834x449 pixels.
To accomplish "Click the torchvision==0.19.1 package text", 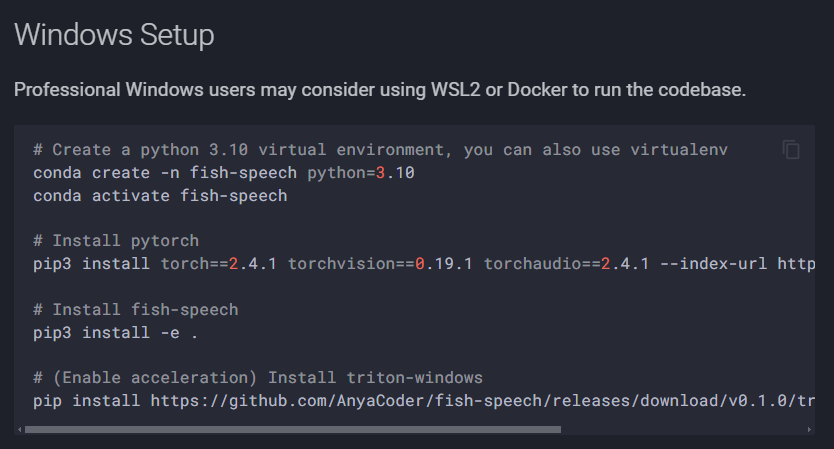I will (380, 264).
